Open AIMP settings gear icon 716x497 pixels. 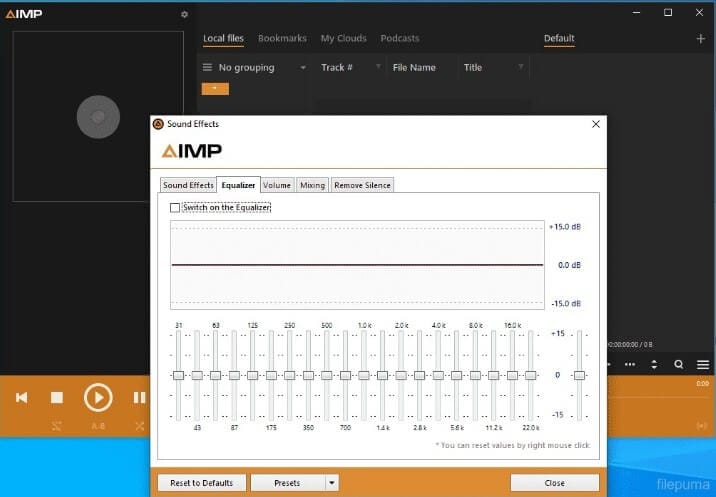[184, 14]
